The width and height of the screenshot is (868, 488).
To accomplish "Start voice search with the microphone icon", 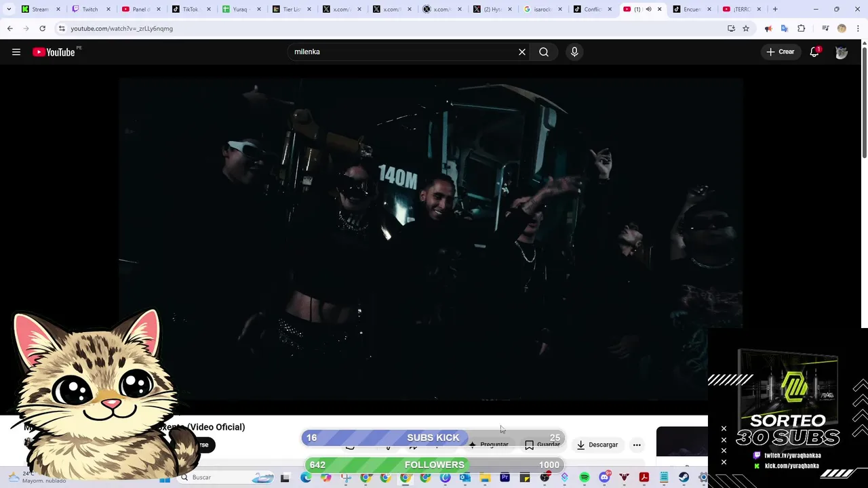I will point(574,52).
